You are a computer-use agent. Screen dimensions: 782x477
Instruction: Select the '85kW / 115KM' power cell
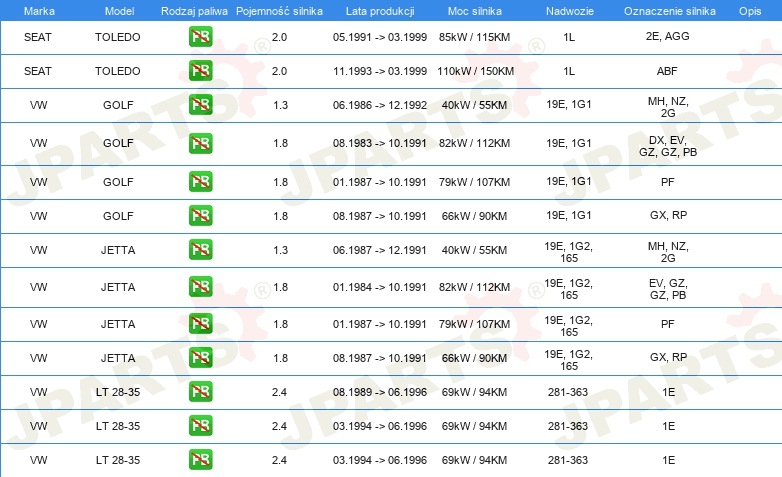coord(474,37)
